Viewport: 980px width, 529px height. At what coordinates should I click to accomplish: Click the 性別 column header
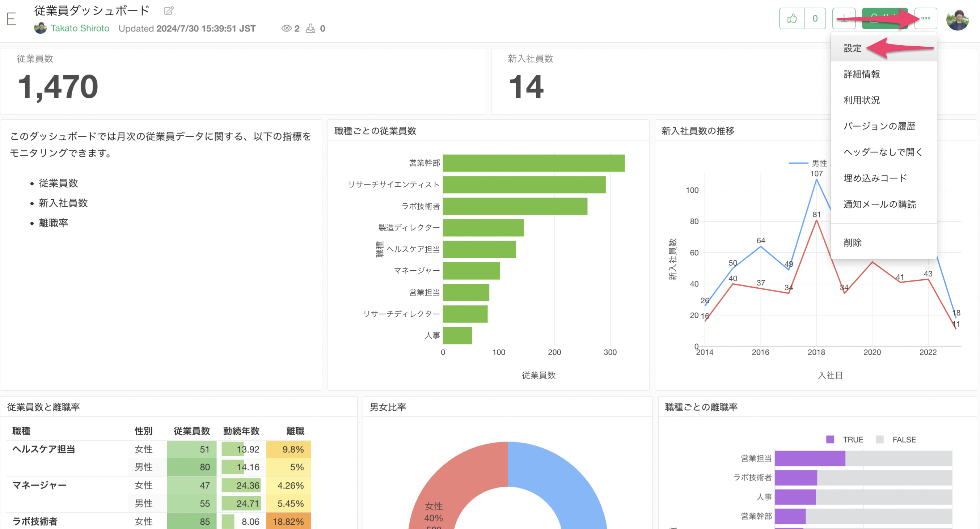(143, 431)
